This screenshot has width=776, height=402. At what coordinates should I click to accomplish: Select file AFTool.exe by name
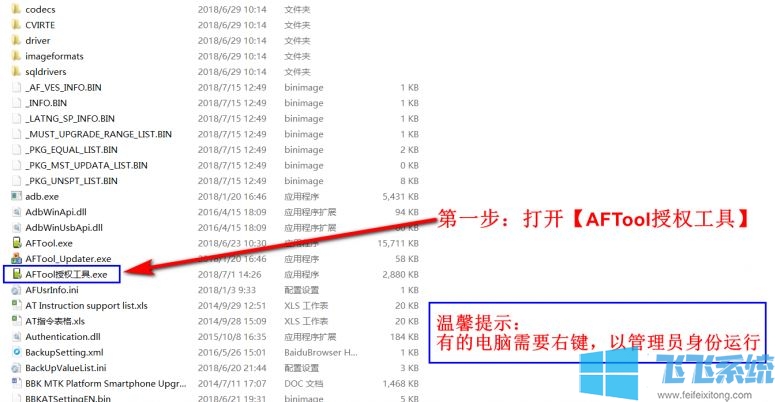pyautogui.click(x=49, y=244)
